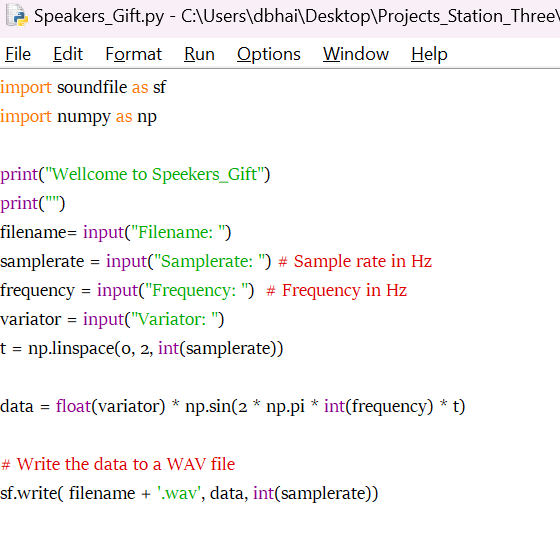560x556 pixels.
Task: Click the Wellcome to Speekers_Gift string
Action: tap(154, 175)
